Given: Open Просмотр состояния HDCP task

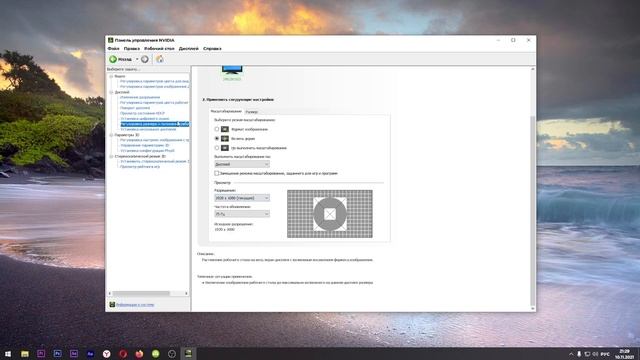Looking at the screenshot, I should [142, 113].
